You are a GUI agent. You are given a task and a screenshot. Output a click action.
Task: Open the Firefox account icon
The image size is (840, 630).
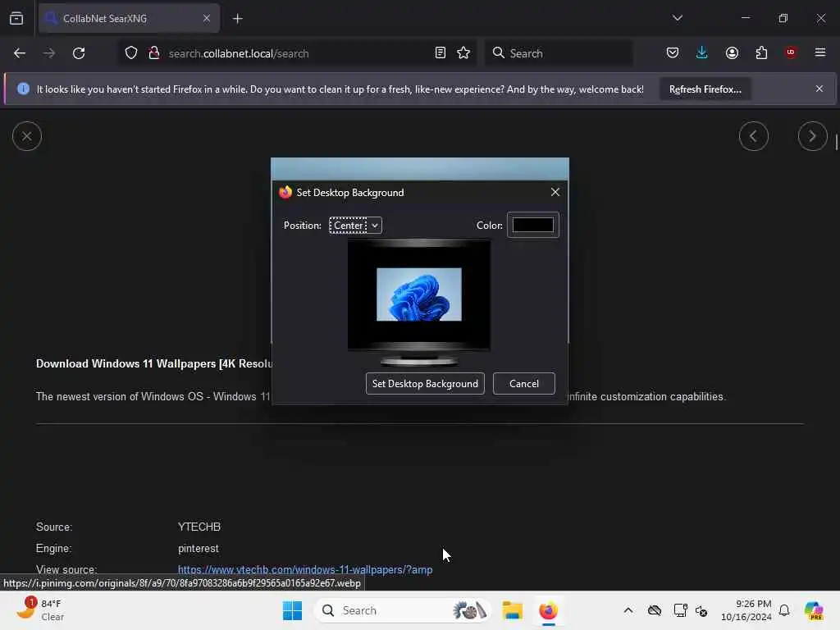pos(732,52)
